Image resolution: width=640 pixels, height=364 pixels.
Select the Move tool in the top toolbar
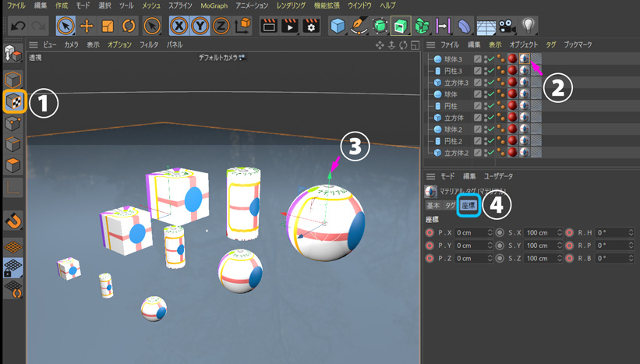87,26
